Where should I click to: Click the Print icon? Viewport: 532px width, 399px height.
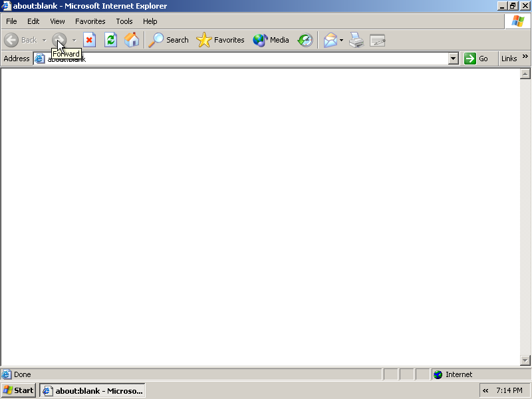[356, 40]
